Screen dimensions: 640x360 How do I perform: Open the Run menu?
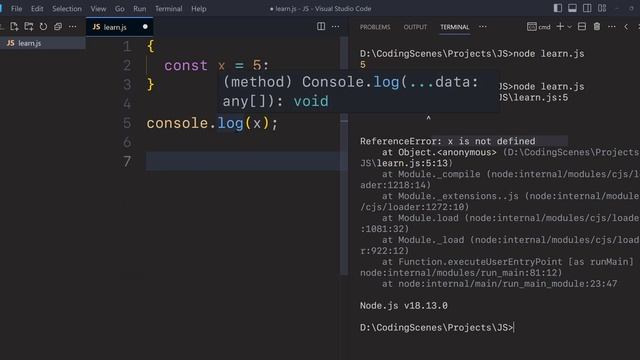(140, 9)
